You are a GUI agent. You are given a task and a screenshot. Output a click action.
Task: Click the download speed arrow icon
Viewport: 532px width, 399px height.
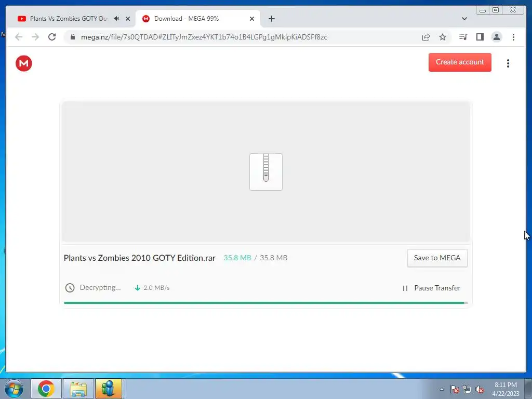(137, 288)
